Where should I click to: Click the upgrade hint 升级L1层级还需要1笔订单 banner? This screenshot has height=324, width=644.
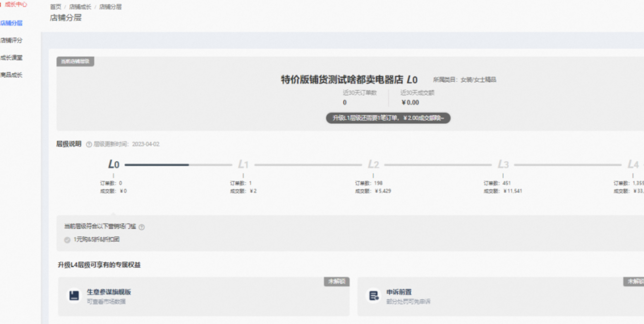tap(387, 118)
